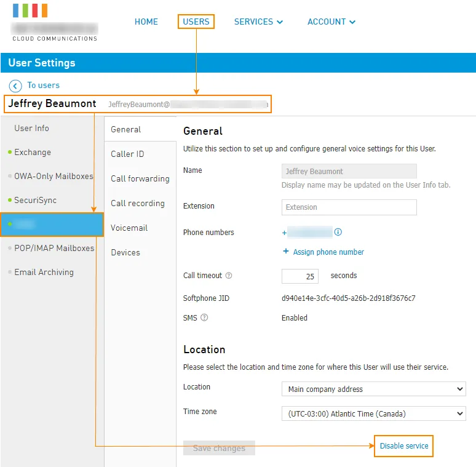This screenshot has width=476, height=467.
Task: Open the Time zone dropdown
Action: (373, 413)
